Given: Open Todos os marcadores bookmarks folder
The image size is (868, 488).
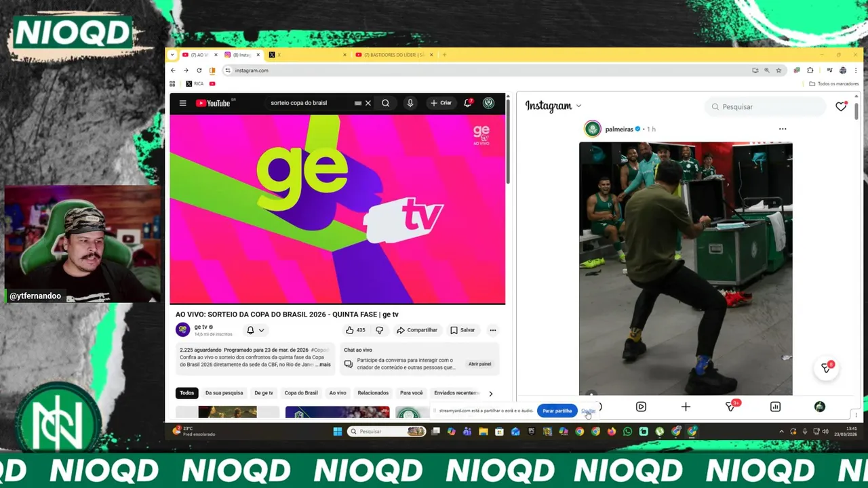Looking at the screenshot, I should pos(834,83).
